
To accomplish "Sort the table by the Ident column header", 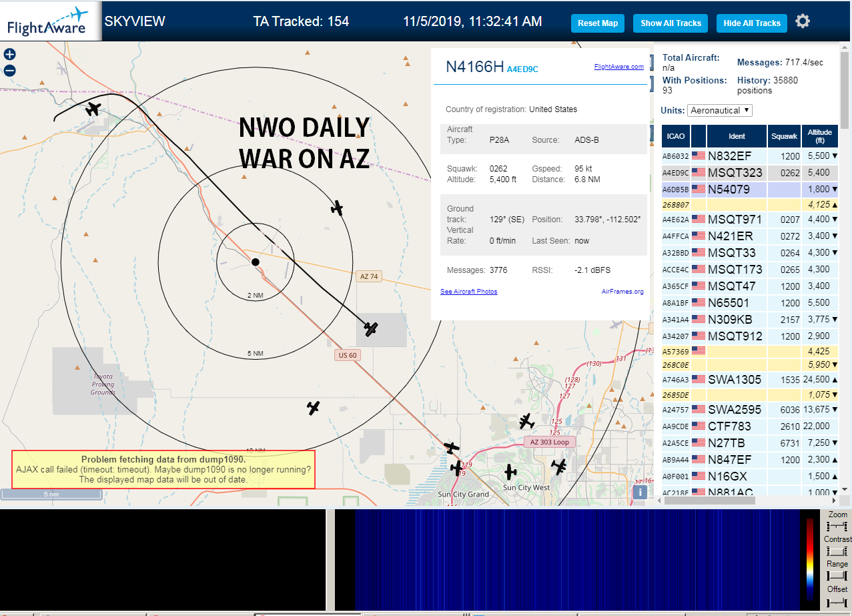I will (737, 136).
